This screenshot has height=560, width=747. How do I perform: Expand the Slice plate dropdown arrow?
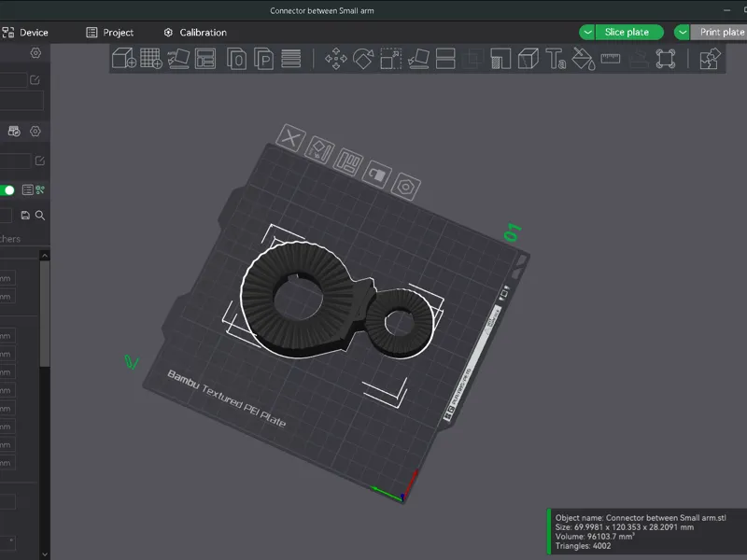click(587, 32)
